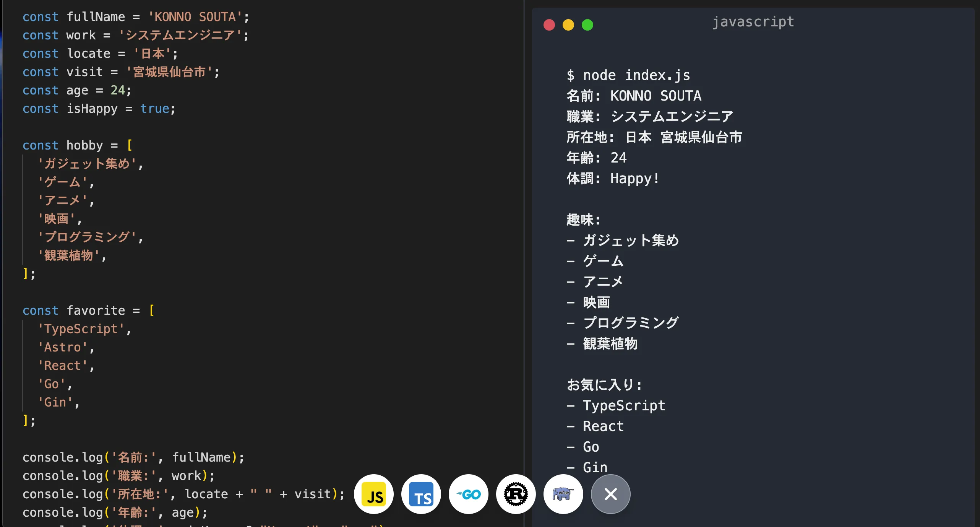Click the '$ node index.js' command line

pyautogui.click(x=628, y=75)
